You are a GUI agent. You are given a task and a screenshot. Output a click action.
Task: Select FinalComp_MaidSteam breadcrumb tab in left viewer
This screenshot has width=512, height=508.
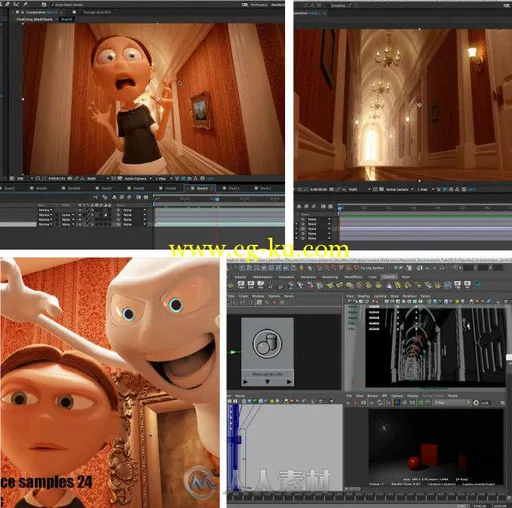34,19
